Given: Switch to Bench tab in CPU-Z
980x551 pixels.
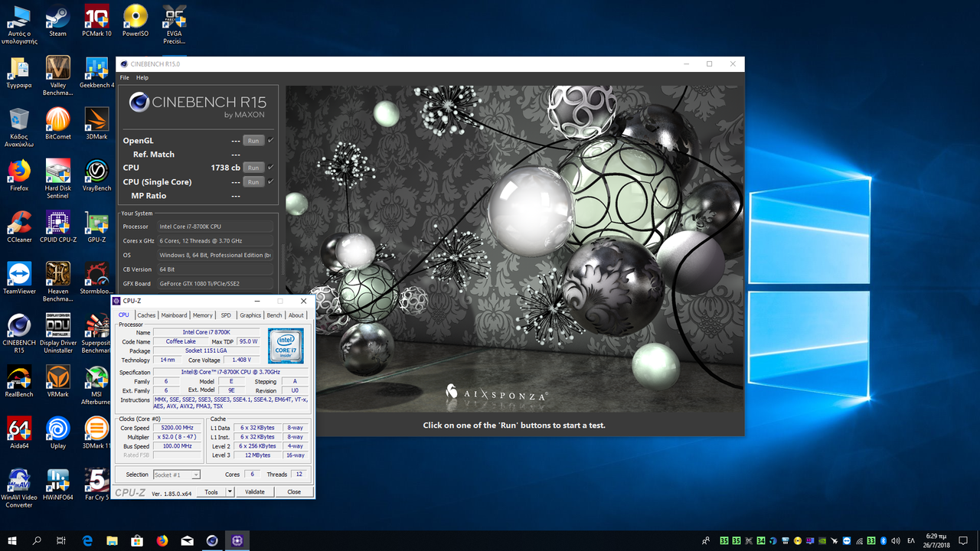Looking at the screenshot, I should pos(274,315).
